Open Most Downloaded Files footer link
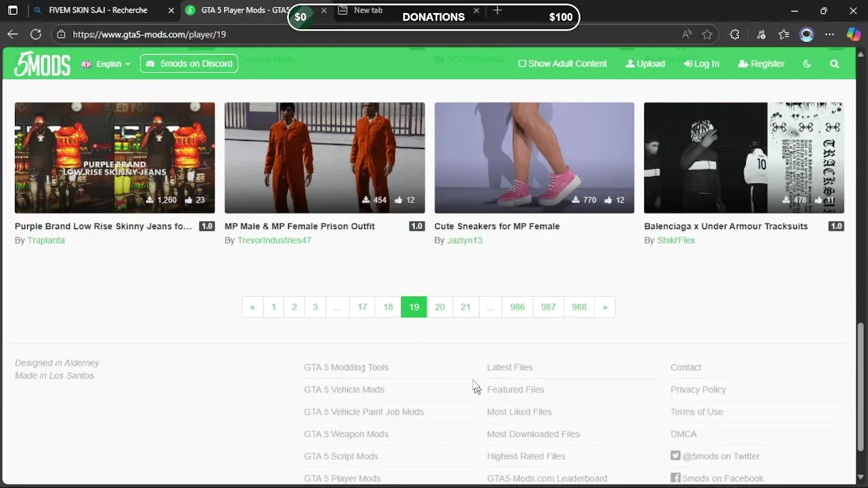Viewport: 868px width, 488px height. pyautogui.click(x=533, y=434)
